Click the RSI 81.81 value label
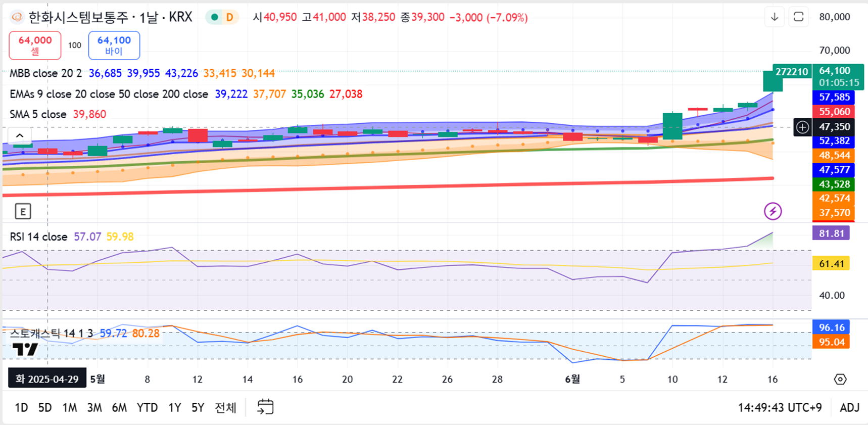 coord(831,233)
